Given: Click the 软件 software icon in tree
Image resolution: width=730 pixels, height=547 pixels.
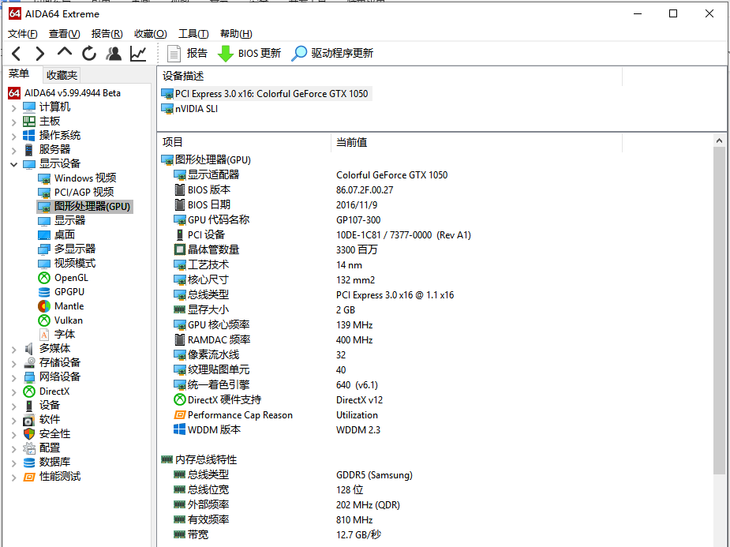Looking at the screenshot, I should (29, 420).
